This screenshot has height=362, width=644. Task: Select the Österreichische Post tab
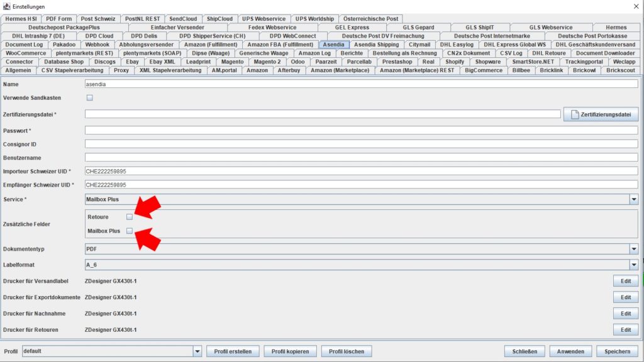click(370, 18)
